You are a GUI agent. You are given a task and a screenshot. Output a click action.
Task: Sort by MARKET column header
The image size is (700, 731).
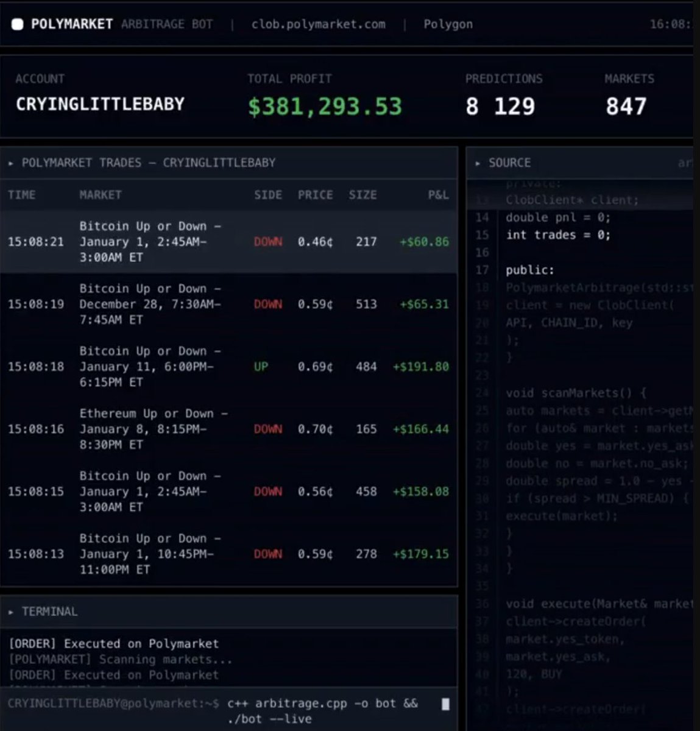tap(101, 195)
